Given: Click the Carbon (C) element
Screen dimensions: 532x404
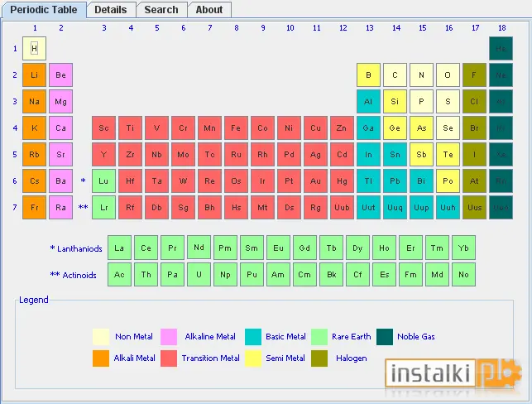Looking at the screenshot, I should [395, 75].
